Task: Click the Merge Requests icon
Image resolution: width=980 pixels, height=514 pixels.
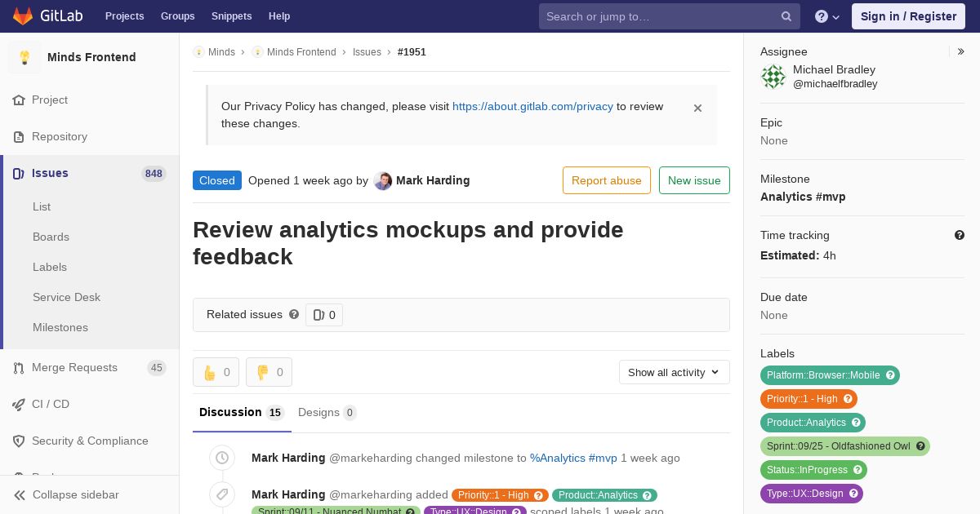Action: 19,367
